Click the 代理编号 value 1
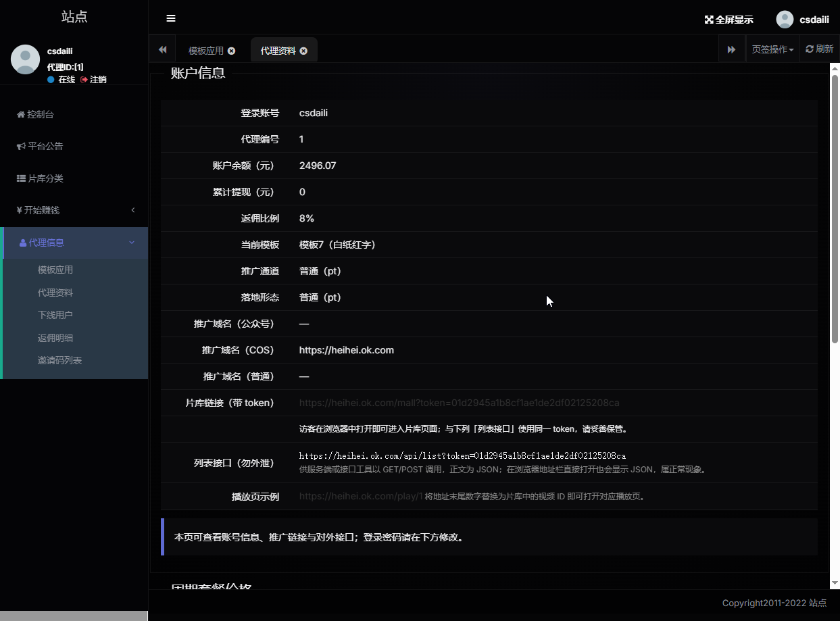Image resolution: width=840 pixels, height=621 pixels. [301, 139]
